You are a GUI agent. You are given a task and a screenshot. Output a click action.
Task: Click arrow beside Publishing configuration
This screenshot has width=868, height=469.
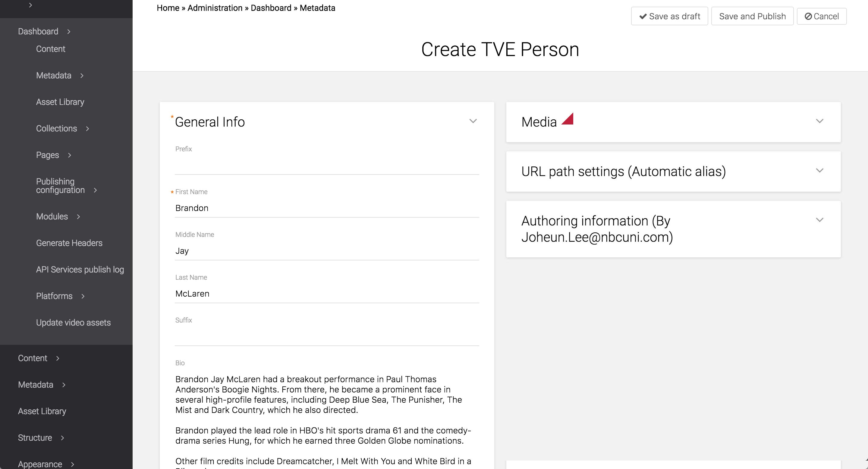click(95, 190)
